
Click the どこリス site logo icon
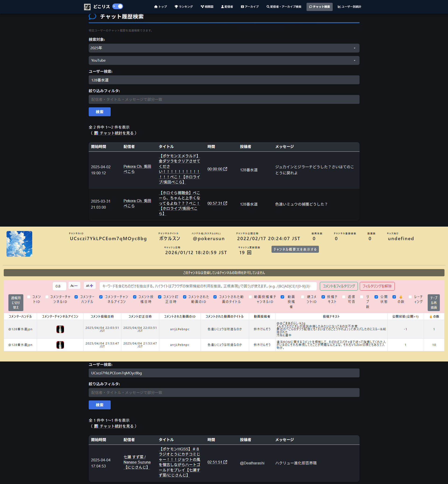[x=87, y=7]
